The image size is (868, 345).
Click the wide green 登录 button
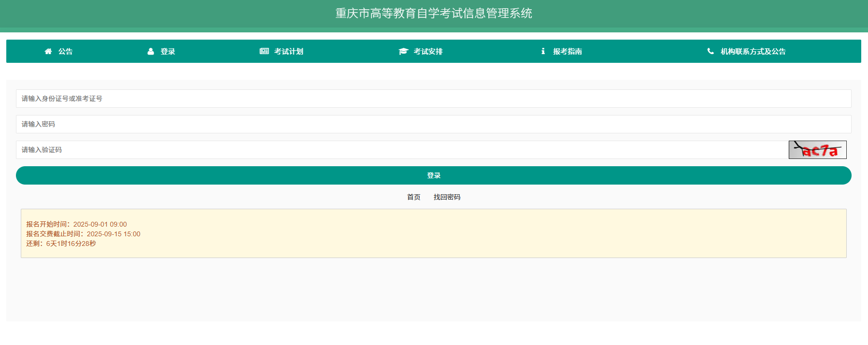click(x=434, y=175)
